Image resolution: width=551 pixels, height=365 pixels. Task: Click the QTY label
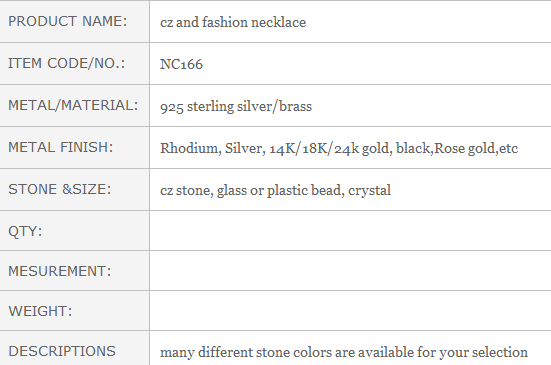[25, 231]
